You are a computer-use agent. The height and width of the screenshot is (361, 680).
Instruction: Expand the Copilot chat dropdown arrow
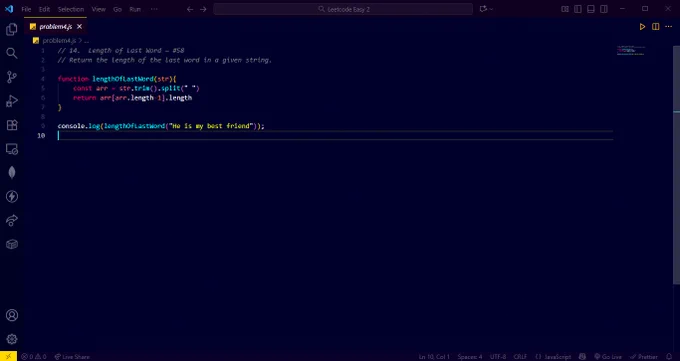click(491, 9)
